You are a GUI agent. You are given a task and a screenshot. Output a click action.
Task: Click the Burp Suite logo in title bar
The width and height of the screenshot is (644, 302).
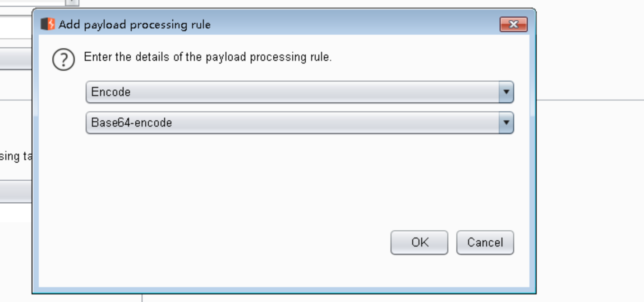47,24
